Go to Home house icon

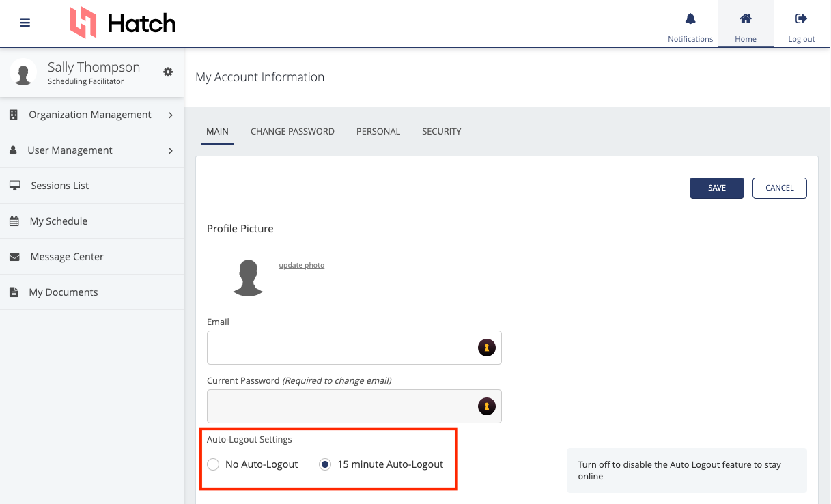[746, 18]
